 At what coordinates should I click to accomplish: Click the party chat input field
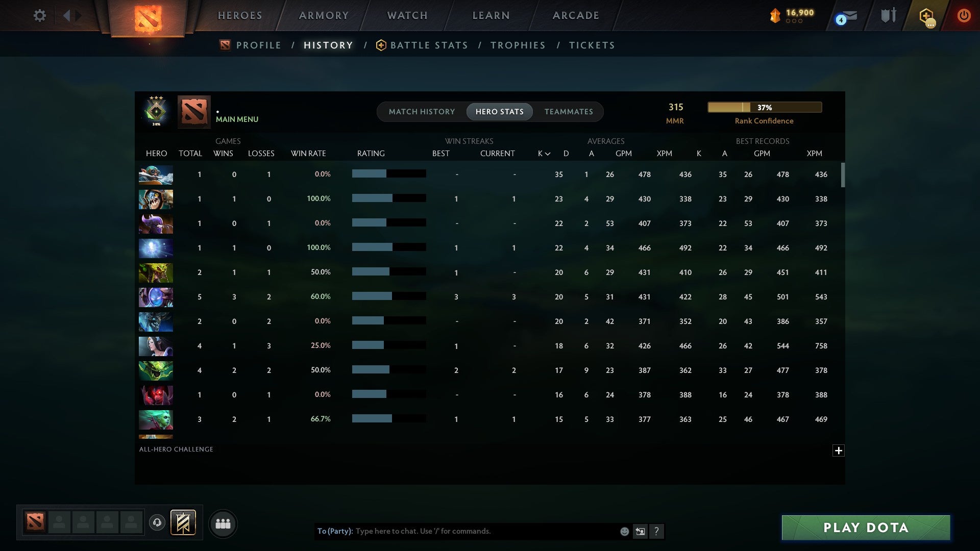pyautogui.click(x=467, y=531)
